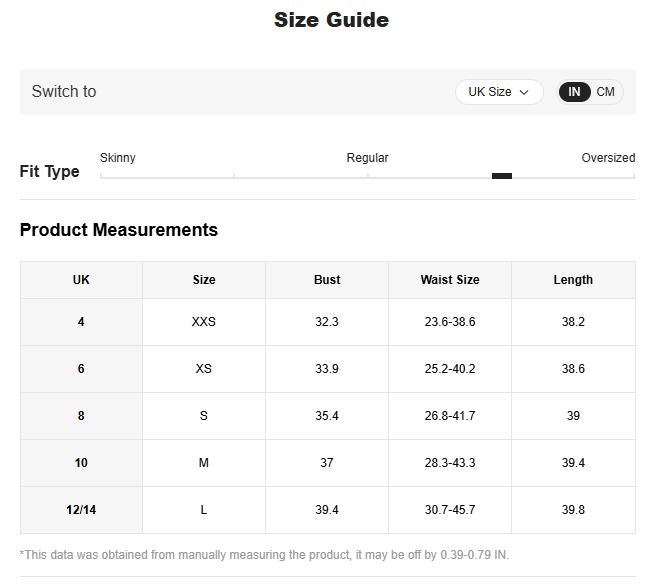657x588 pixels.
Task: Click the chevron arrow beside UK Size
Action: click(x=524, y=92)
